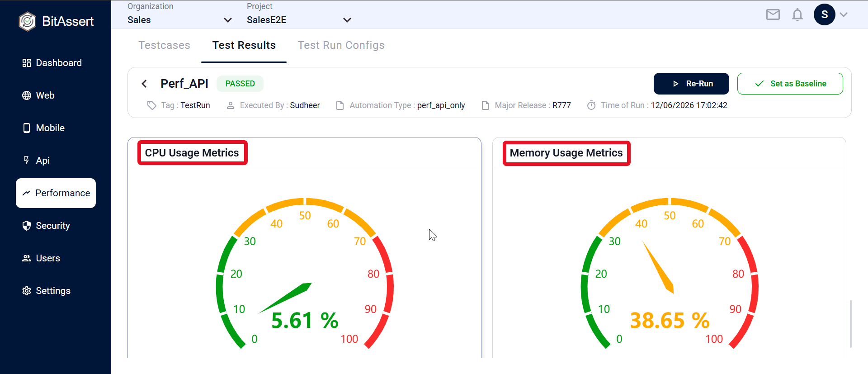Open the mail inbox icon
The height and width of the screenshot is (374, 868).
click(x=773, y=15)
